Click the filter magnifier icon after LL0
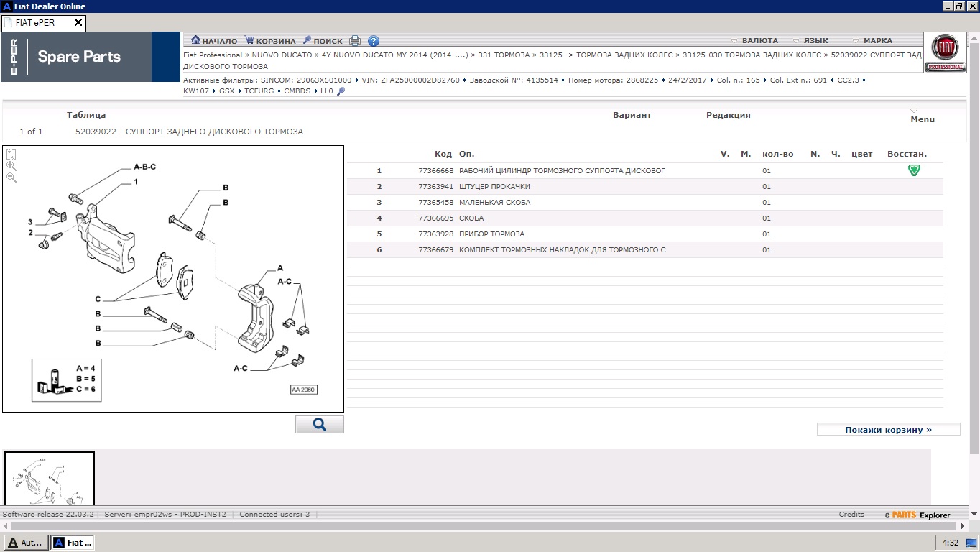This screenshot has width=980, height=552. 341,91
